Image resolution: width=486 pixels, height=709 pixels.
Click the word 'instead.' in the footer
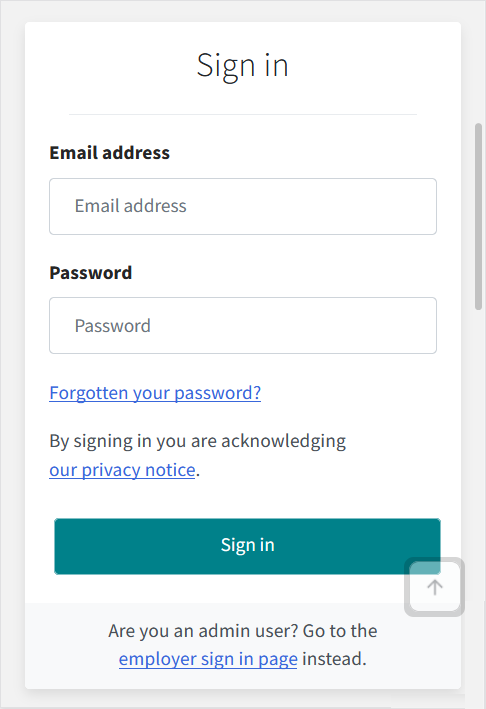point(334,659)
